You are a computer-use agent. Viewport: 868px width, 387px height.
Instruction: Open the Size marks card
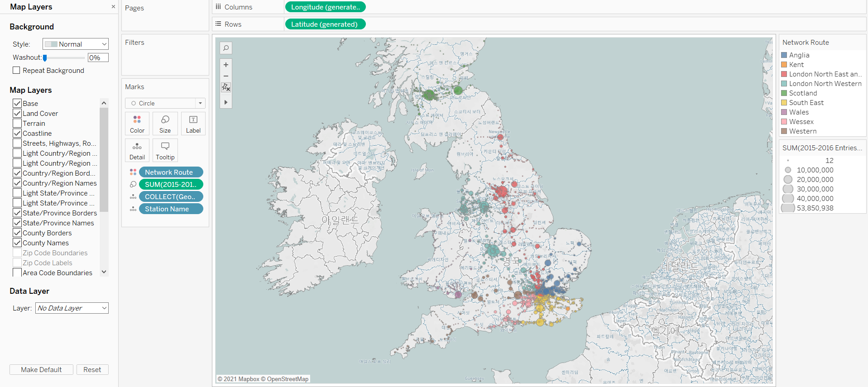point(165,124)
